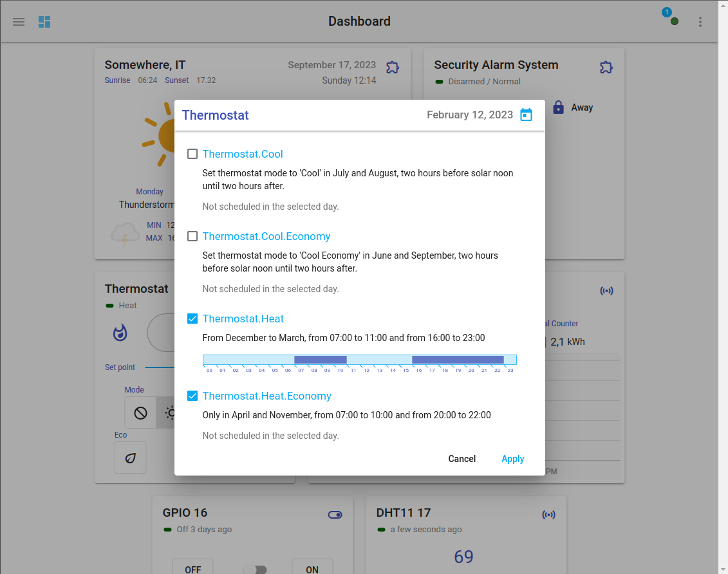Image resolution: width=728 pixels, height=574 pixels.
Task: Uncheck the Thermostat.Heat.Economy schedule
Action: [x=192, y=396]
